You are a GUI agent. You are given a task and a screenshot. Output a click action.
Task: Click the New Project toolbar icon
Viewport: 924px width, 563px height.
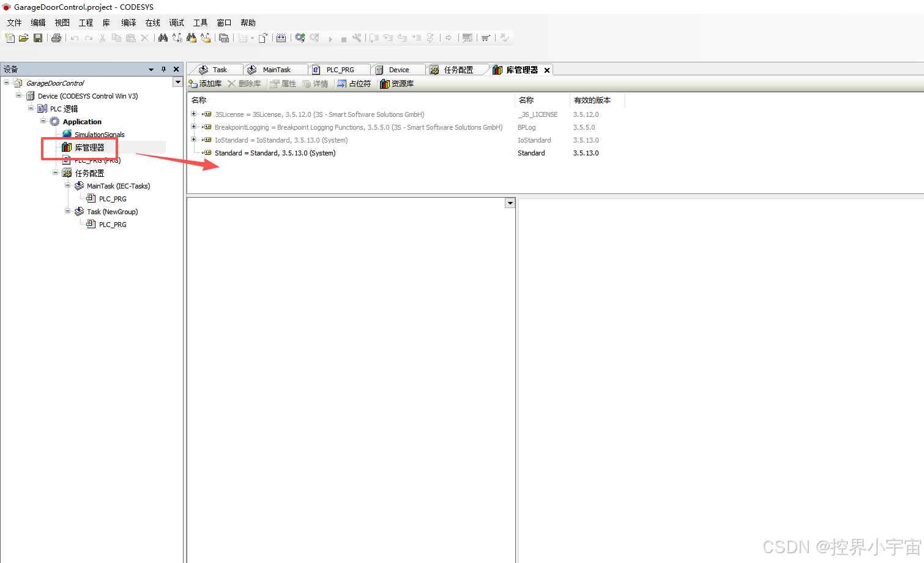tap(10, 38)
